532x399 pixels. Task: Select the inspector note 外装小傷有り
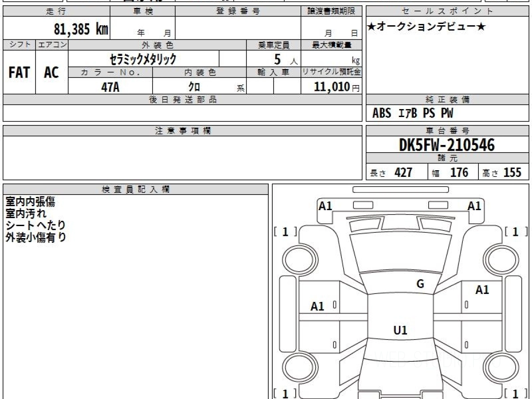pyautogui.click(x=36, y=237)
